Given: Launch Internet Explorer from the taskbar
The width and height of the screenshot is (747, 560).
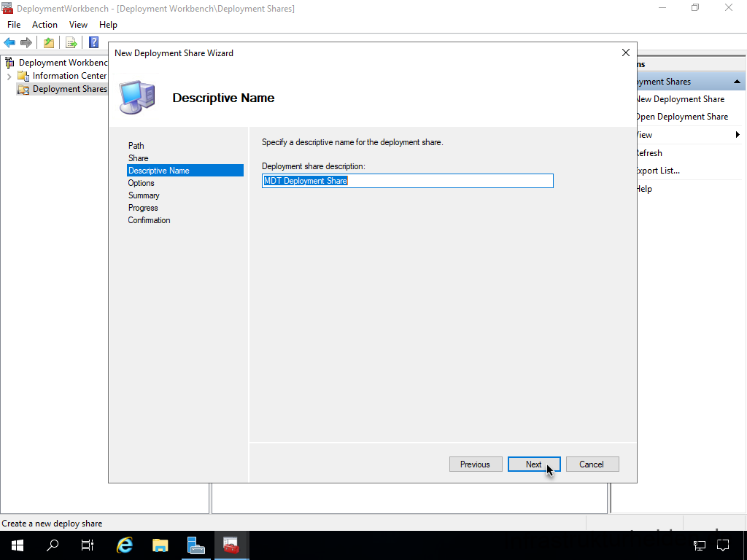Looking at the screenshot, I should (124, 545).
